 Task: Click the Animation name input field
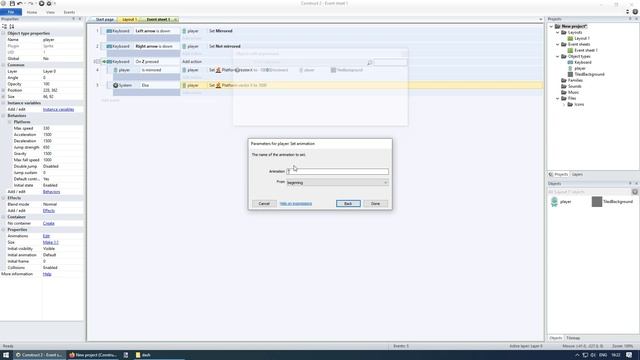(337, 171)
